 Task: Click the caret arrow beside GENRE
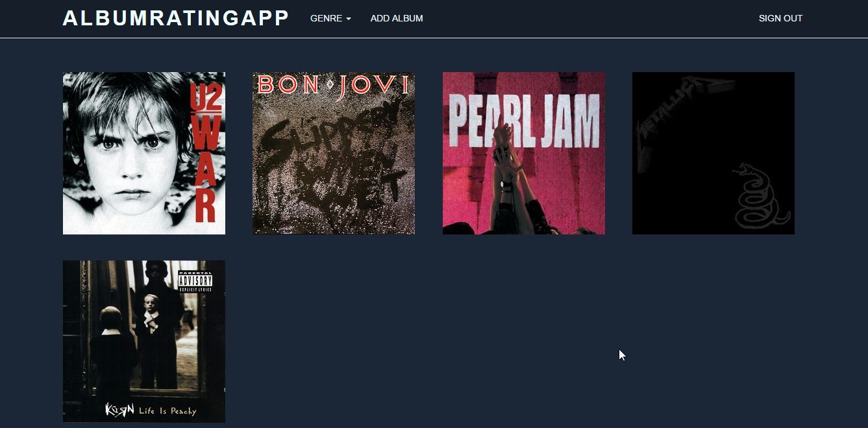point(349,19)
